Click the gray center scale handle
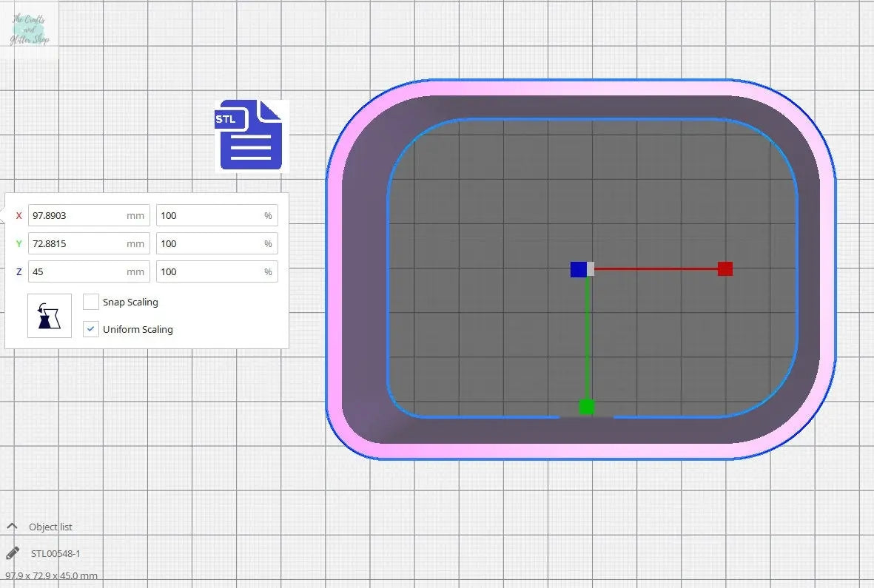874x588 pixels. click(x=591, y=269)
